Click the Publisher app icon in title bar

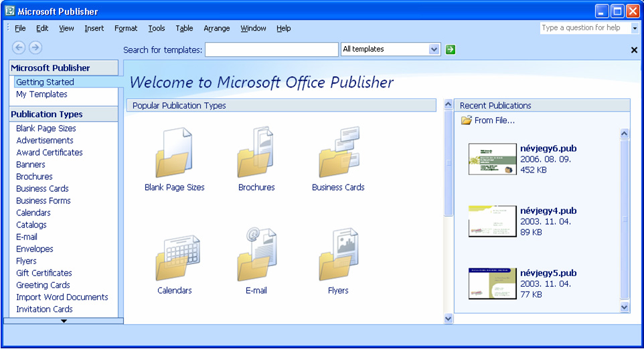pyautogui.click(x=9, y=11)
